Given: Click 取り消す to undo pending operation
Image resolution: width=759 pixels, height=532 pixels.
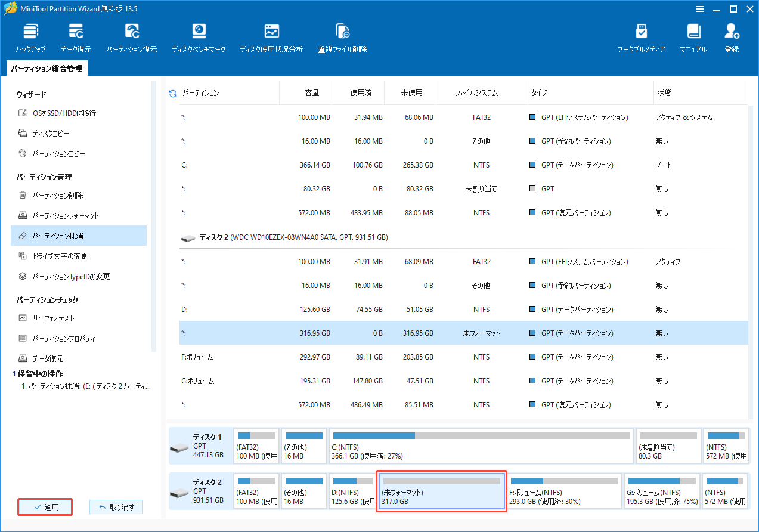Looking at the screenshot, I should pyautogui.click(x=116, y=506).
